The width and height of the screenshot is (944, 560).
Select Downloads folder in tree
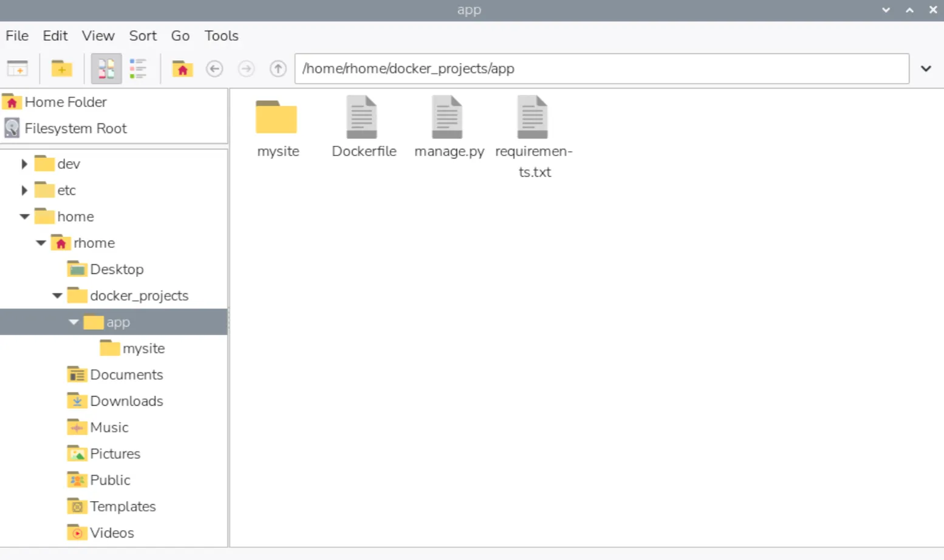click(x=115, y=401)
